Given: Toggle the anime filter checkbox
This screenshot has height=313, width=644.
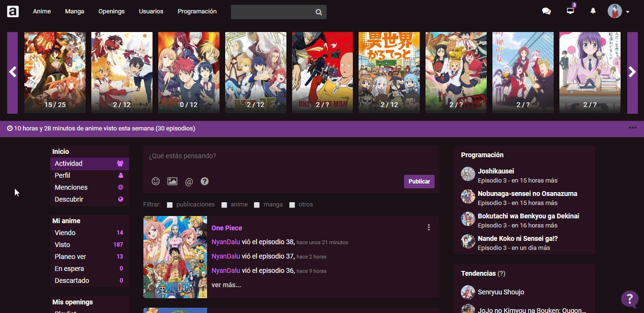Looking at the screenshot, I should (x=224, y=205).
